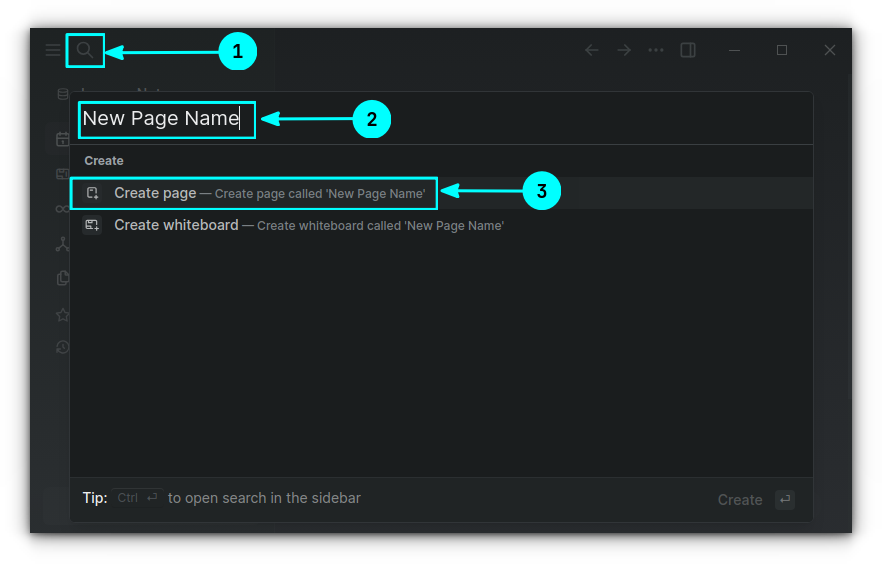Click the magnifier search icon in toolbar

pos(85,50)
